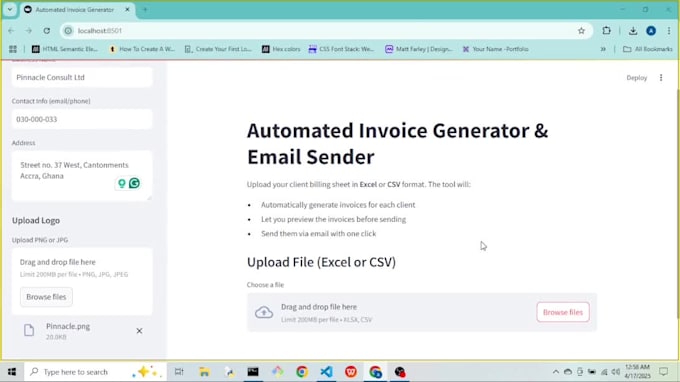Open Task View in the taskbar
This screenshot has width=680, height=382.
(x=179, y=372)
